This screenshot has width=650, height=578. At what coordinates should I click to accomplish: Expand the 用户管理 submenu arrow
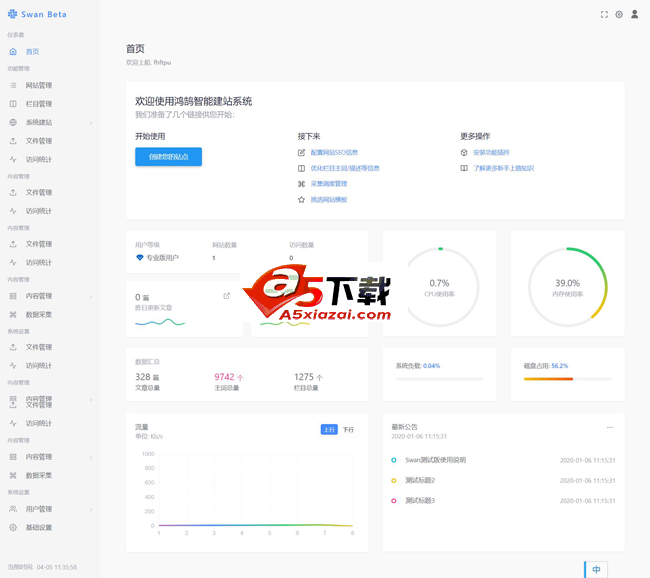tap(91, 509)
